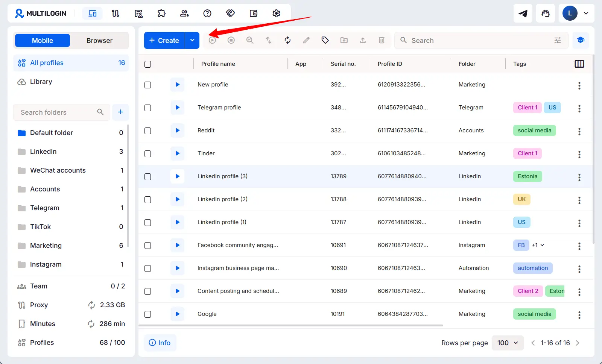Image resolution: width=602 pixels, height=364 pixels.
Task: Click the Estonia tag on LinkedIn profile (3)
Action: (x=528, y=176)
